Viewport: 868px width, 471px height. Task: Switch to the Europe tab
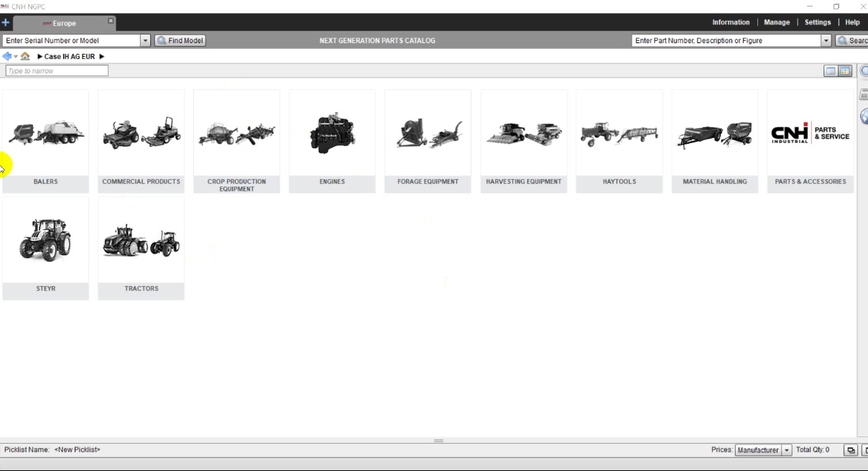coord(64,23)
